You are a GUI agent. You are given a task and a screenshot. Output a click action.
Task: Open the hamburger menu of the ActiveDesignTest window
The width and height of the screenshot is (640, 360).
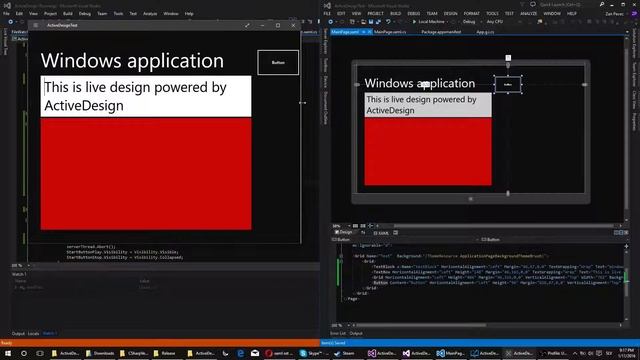(x=36, y=25)
